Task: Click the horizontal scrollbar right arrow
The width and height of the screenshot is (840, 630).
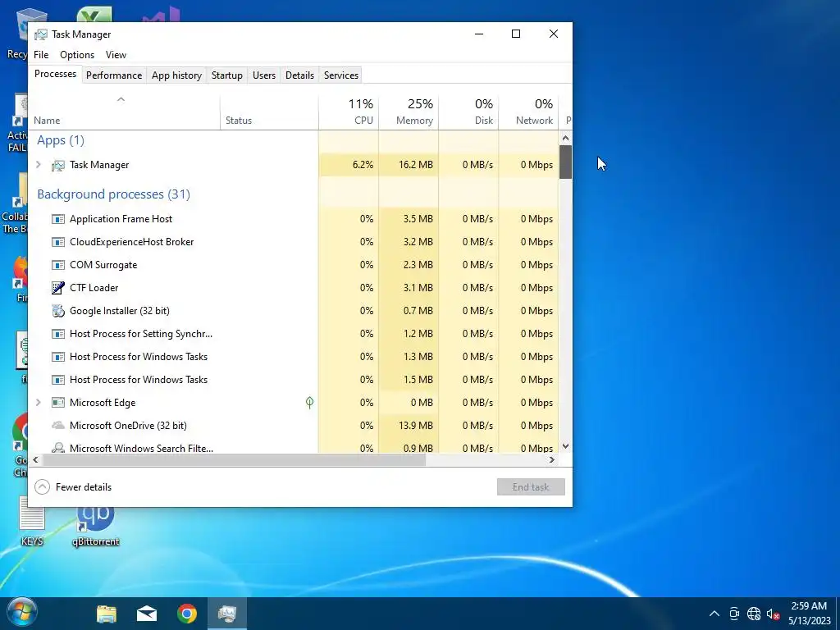Action: tap(552, 459)
